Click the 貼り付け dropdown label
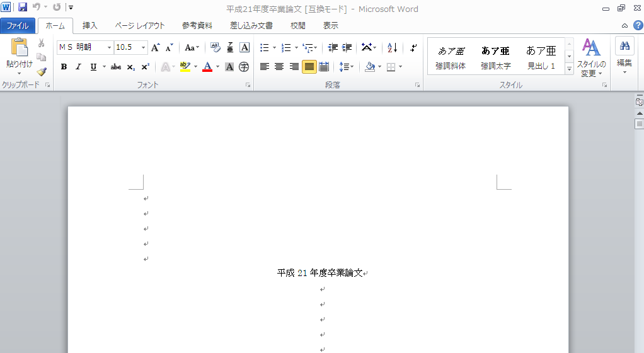 tap(20, 67)
